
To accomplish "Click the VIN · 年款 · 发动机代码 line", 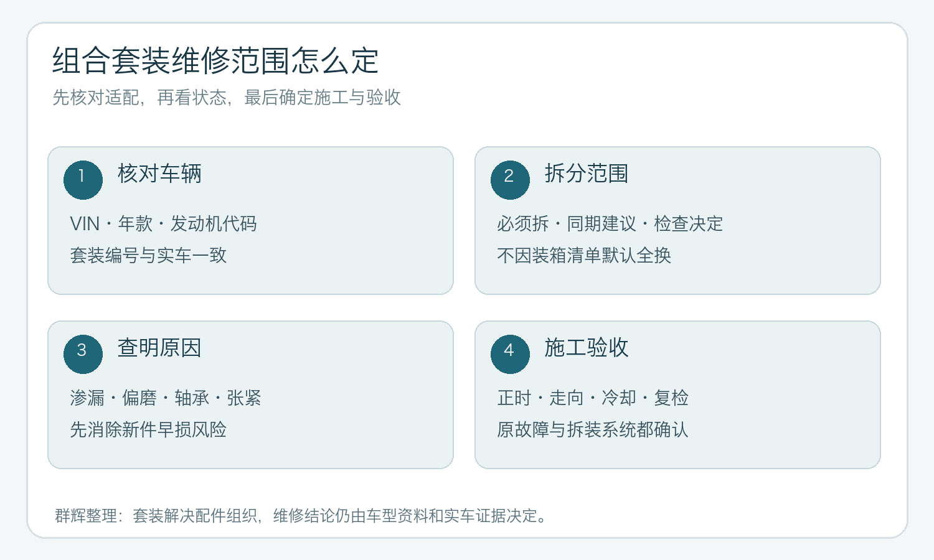I will [x=163, y=224].
